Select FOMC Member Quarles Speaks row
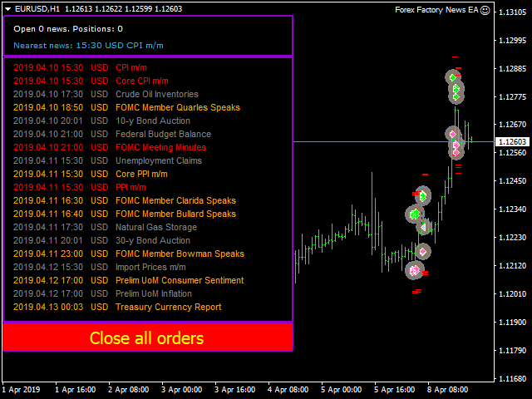This screenshot has width=532, height=399. click(127, 107)
